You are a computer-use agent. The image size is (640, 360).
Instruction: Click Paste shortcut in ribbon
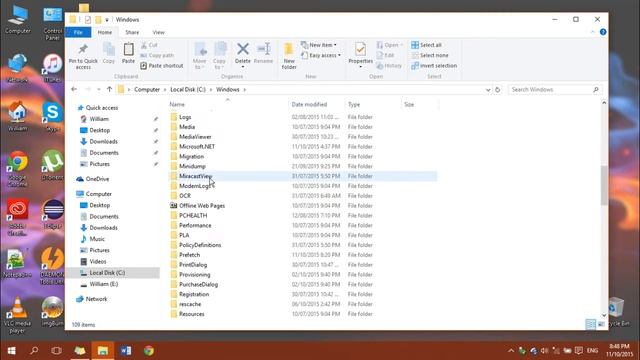(162, 66)
